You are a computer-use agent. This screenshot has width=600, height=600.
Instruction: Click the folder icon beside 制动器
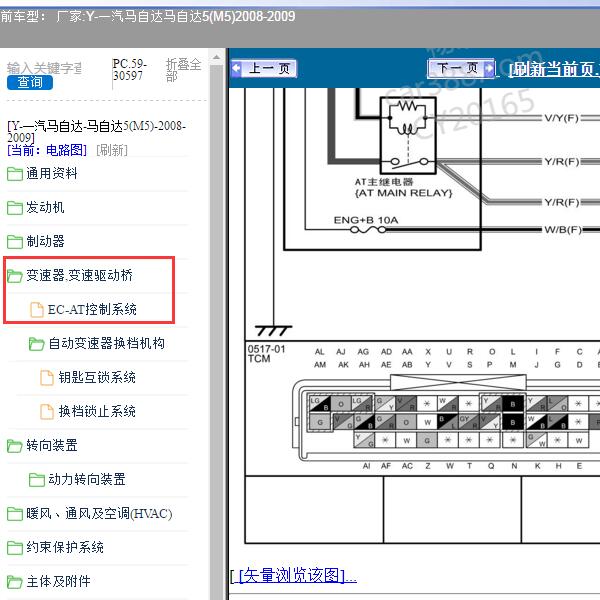15,242
